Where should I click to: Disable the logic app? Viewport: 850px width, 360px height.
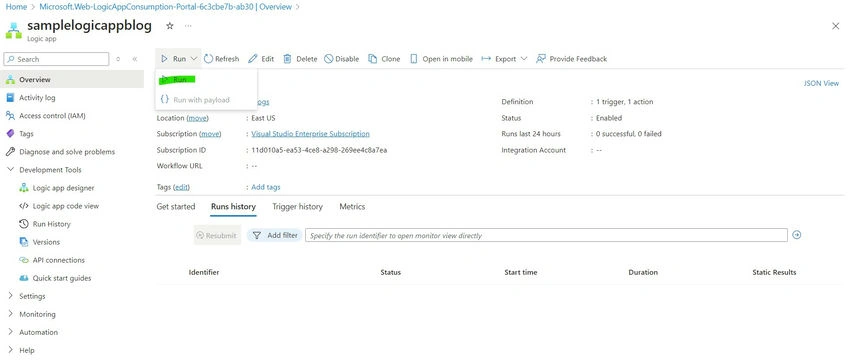coord(342,59)
